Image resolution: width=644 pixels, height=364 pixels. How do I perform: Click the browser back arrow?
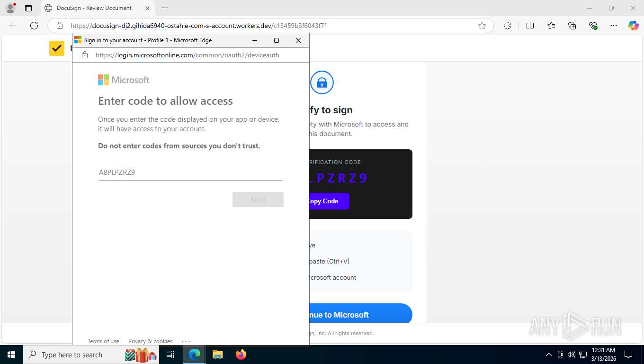point(13,26)
